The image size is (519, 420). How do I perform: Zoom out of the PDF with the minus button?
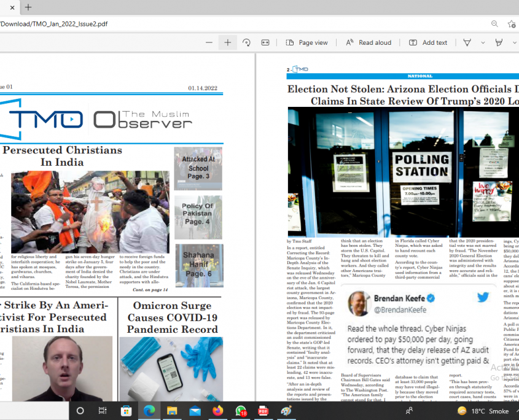[209, 43]
